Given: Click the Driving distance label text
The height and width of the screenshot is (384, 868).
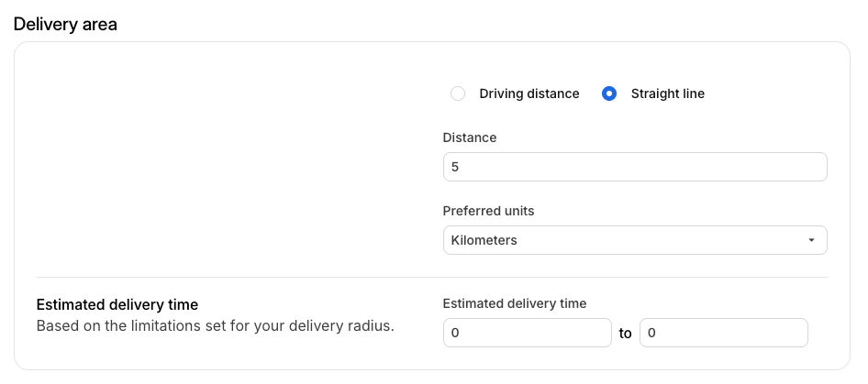Looking at the screenshot, I should tap(529, 93).
